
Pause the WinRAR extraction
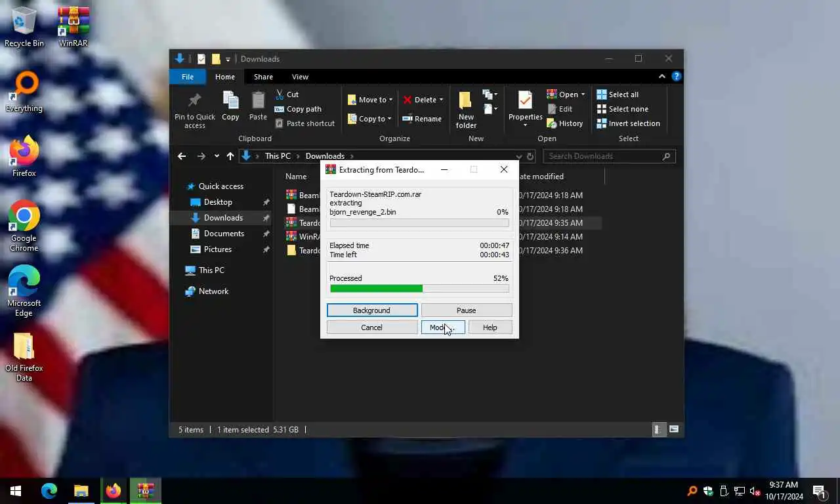[467, 310]
